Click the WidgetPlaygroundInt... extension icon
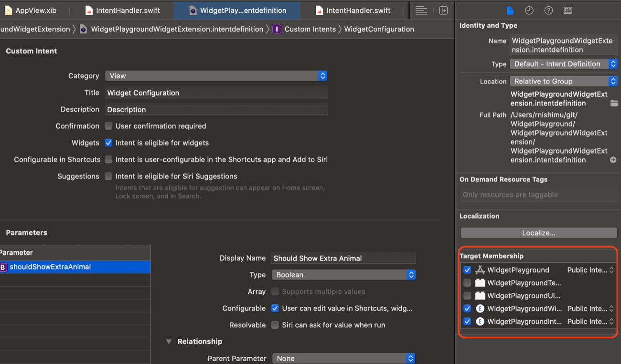Screen dimensions: 621x364 pyautogui.click(x=480, y=322)
